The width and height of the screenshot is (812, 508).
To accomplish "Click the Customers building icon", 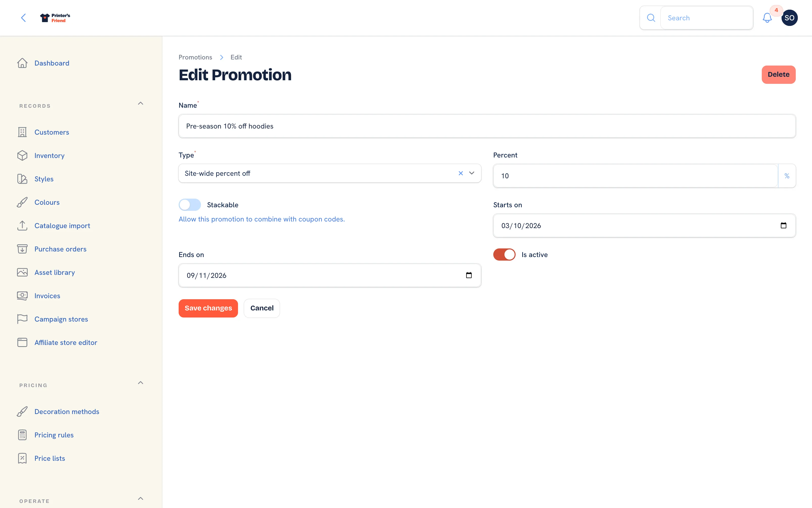I will pyautogui.click(x=22, y=132).
